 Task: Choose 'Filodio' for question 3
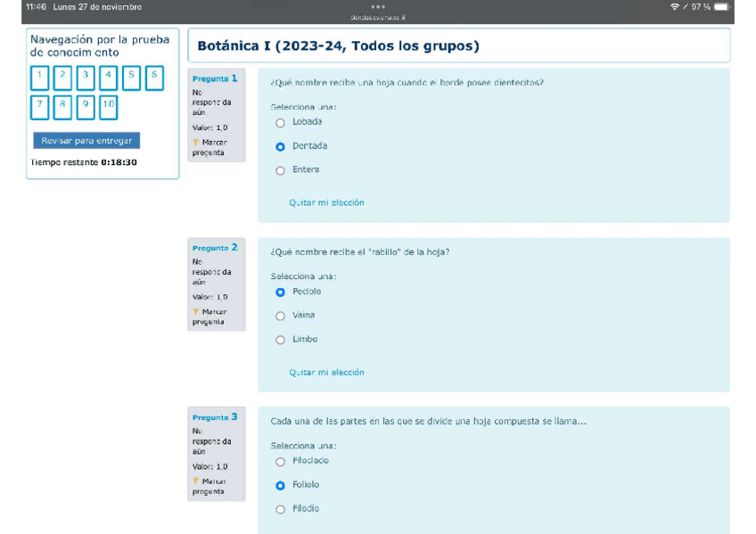point(280,510)
